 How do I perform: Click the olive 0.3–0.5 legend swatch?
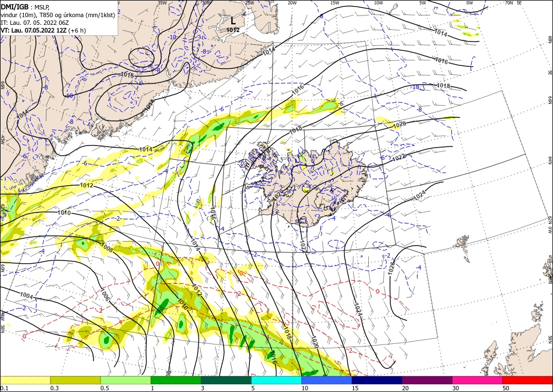(75, 380)
